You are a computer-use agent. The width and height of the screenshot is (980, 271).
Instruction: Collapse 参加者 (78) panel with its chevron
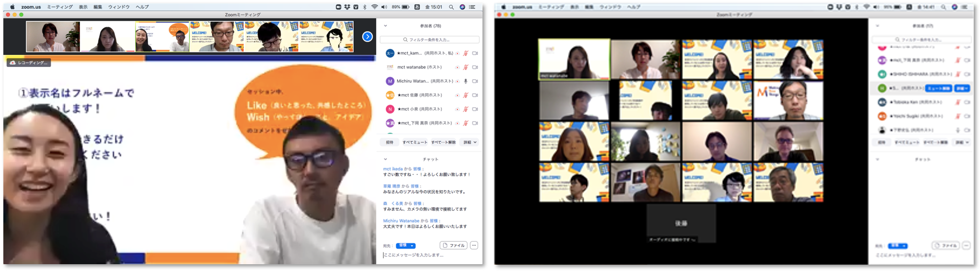click(385, 26)
